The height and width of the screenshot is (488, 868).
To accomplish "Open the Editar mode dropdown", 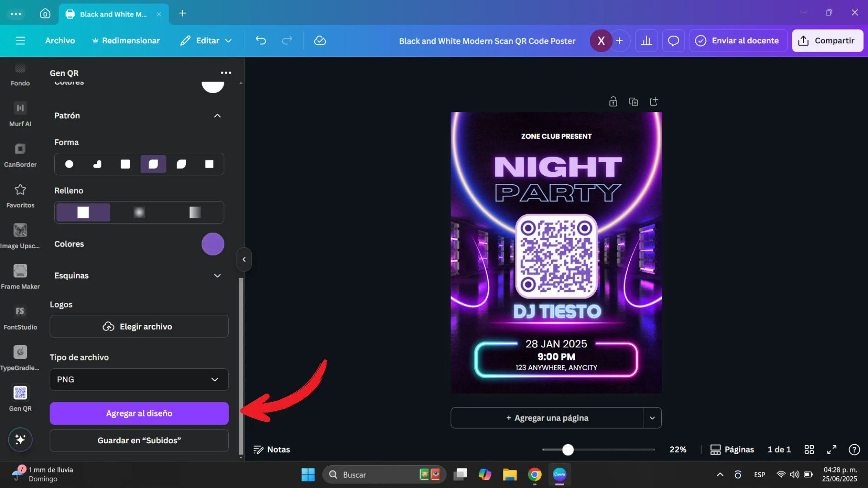I will coord(206,40).
